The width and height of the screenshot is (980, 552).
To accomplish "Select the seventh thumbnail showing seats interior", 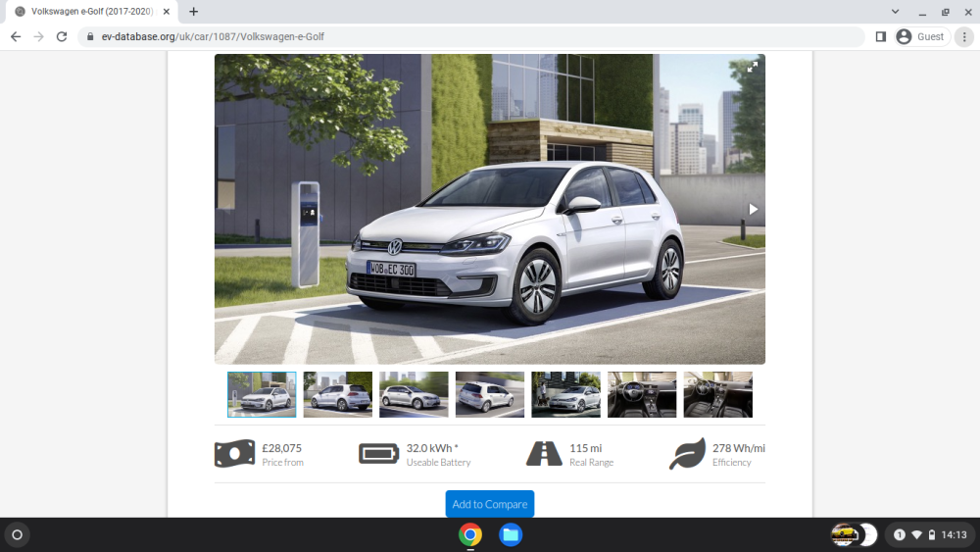I will tap(718, 394).
